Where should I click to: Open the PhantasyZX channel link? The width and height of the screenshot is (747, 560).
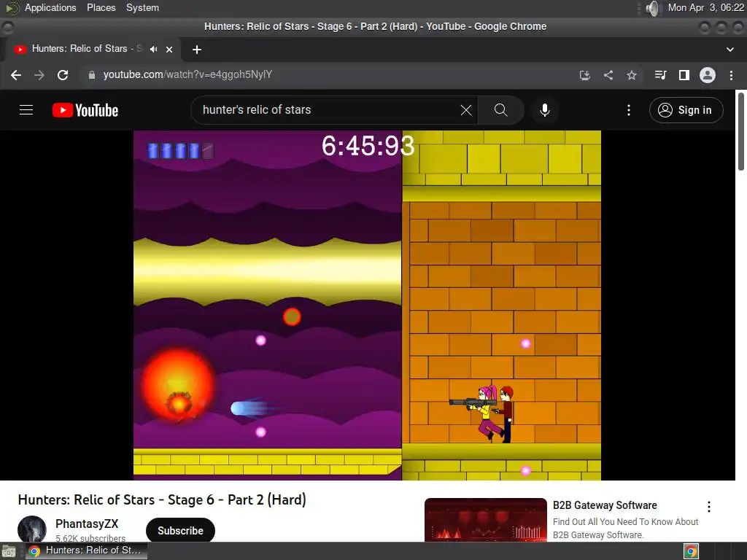click(87, 524)
